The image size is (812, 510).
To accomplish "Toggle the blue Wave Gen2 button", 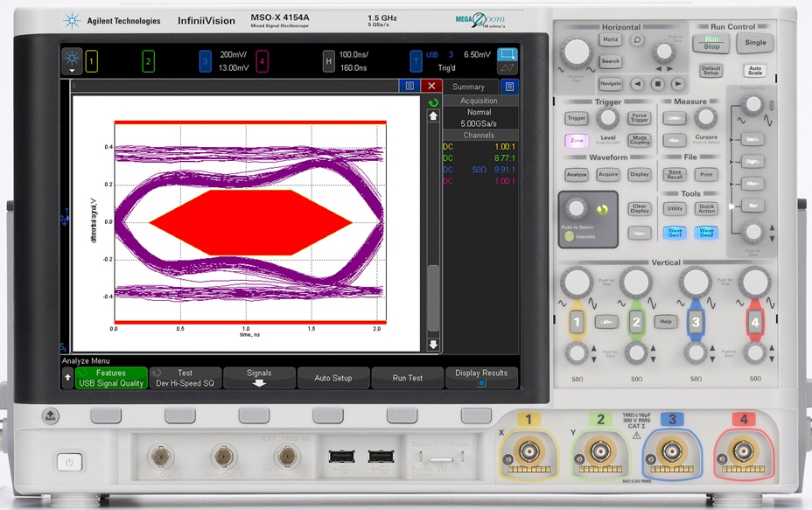I will click(706, 233).
